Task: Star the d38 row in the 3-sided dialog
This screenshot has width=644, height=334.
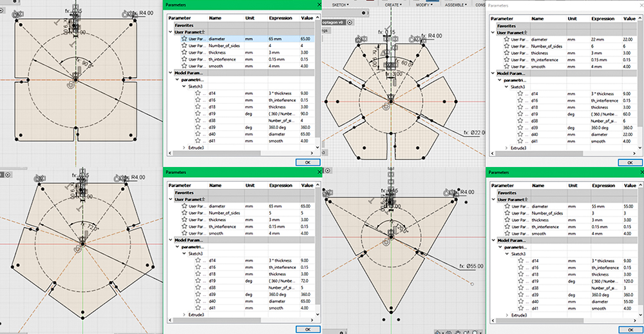Action: [521, 288]
